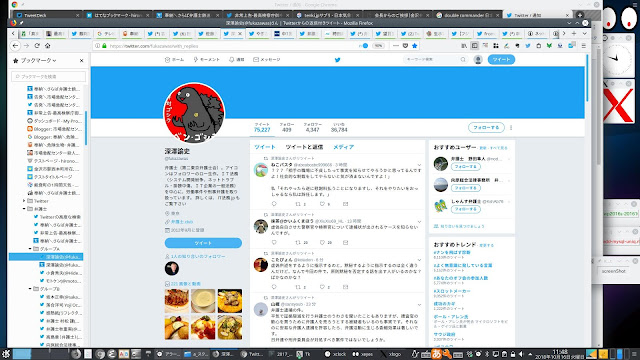View the 36,784 likes stat
This screenshot has height=360, width=640.
(339, 127)
